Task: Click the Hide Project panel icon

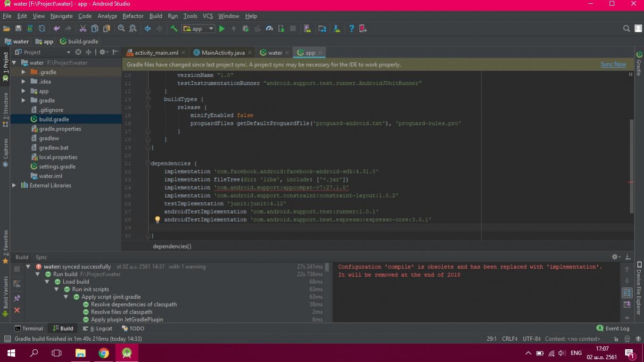Action: pos(116,52)
